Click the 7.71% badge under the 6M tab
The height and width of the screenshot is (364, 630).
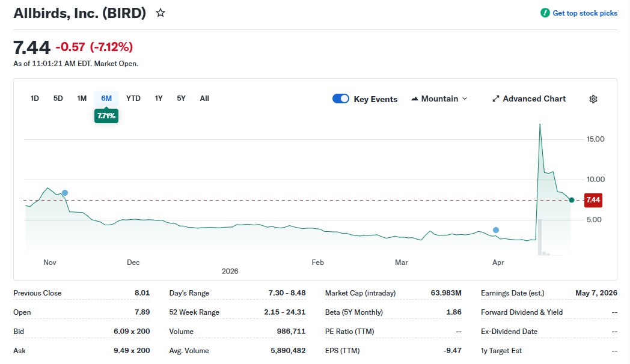click(106, 115)
